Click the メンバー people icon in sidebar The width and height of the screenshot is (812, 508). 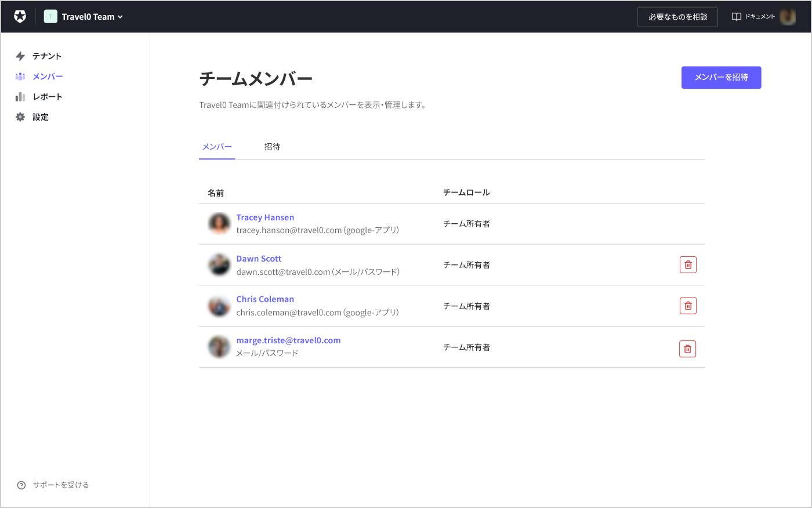click(20, 76)
